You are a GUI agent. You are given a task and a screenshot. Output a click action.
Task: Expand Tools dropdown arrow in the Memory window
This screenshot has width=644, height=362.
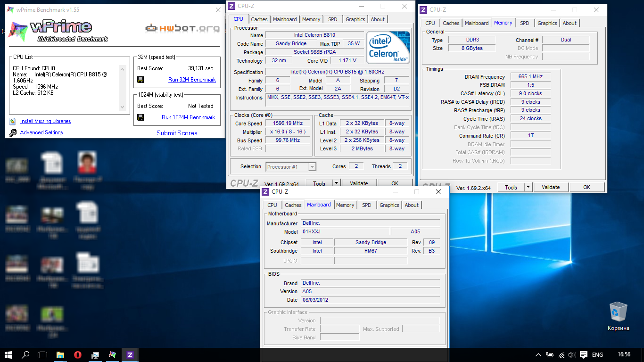click(528, 187)
